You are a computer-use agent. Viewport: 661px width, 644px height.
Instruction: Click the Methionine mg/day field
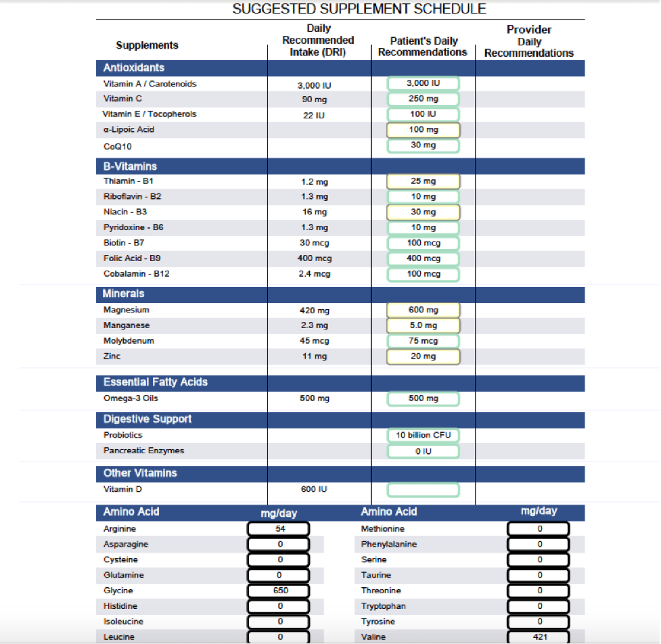539,528
